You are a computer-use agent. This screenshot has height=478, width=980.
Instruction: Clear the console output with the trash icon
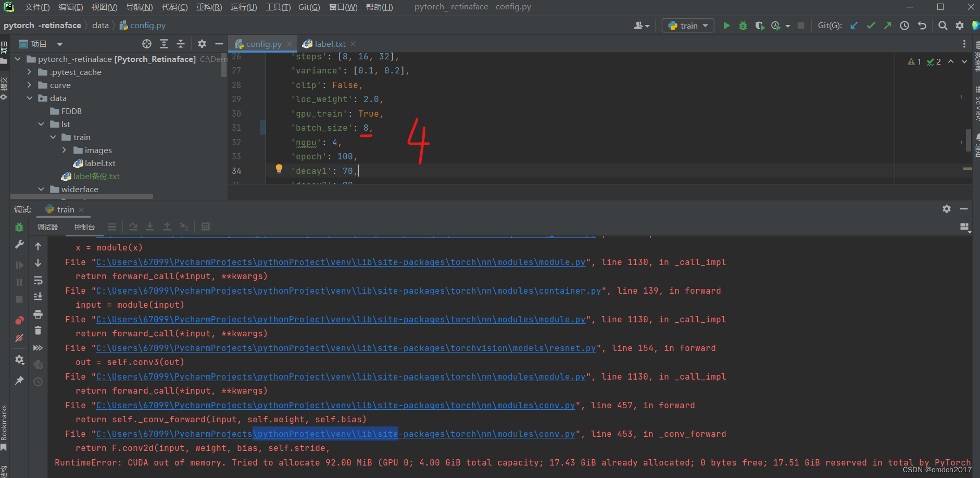pyautogui.click(x=37, y=330)
